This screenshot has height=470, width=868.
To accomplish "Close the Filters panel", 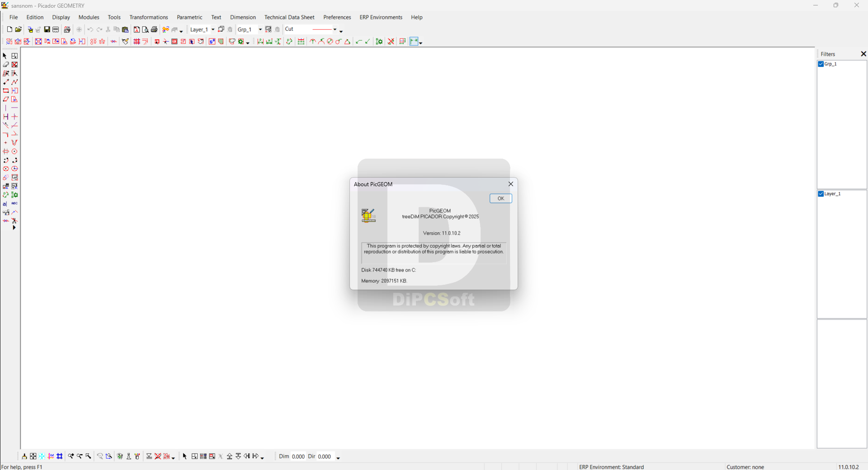I will pos(863,54).
